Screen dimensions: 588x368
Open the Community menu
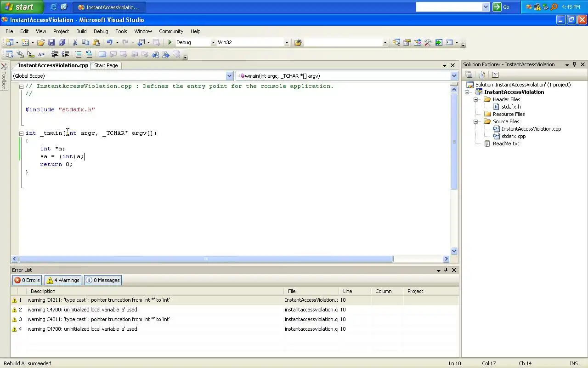tap(171, 31)
